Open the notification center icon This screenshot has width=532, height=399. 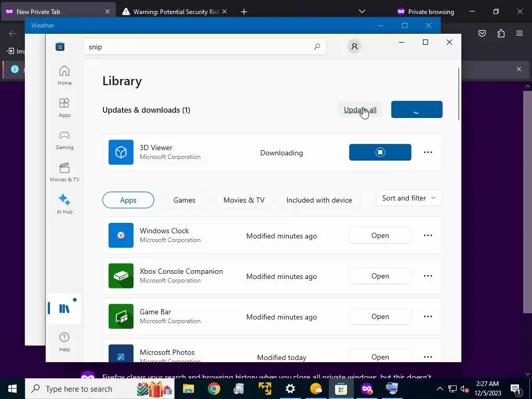pyautogui.click(x=516, y=389)
